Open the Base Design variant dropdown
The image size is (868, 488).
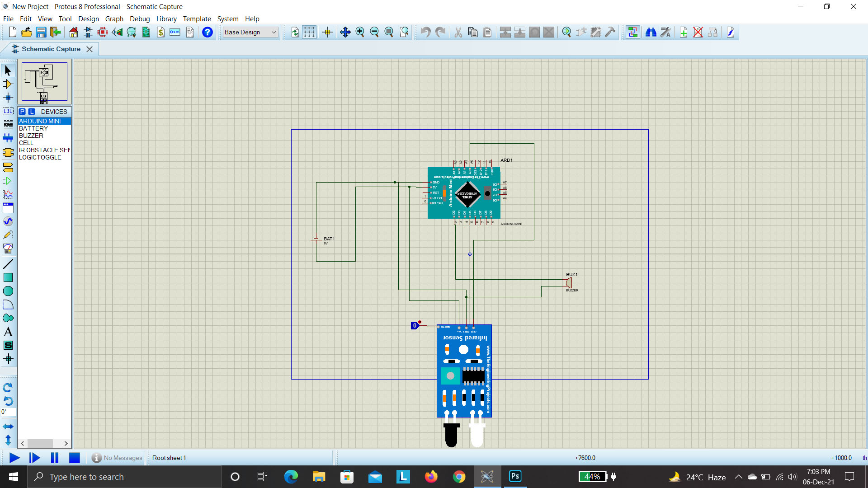coord(250,32)
